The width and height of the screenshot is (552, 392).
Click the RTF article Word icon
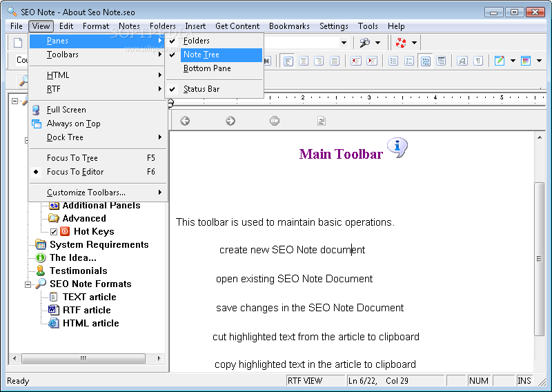(x=54, y=310)
